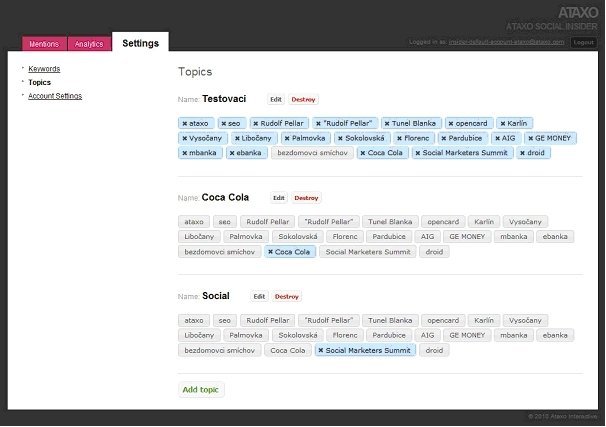The image size is (606, 427).
Task: Switch to the Mentions tab
Action: click(43, 44)
